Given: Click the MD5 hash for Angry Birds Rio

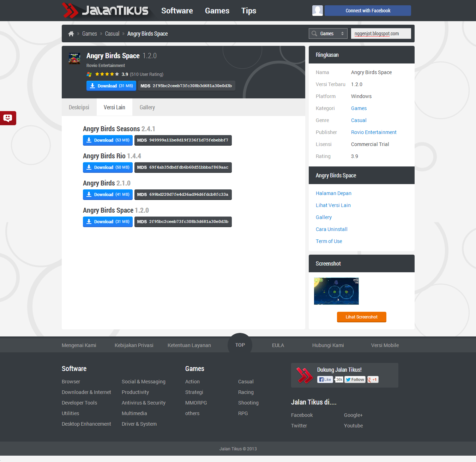Looking at the screenshot, I should (183, 167).
